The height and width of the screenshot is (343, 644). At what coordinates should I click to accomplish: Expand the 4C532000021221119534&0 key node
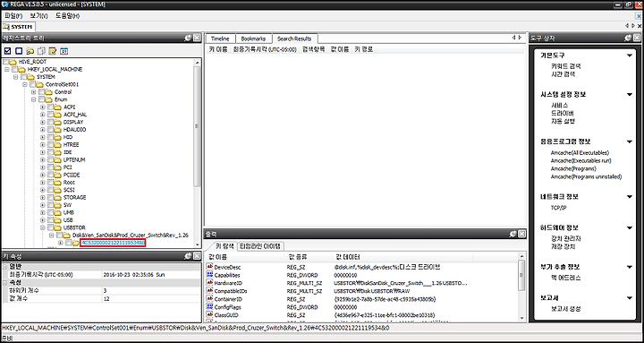tap(61, 243)
